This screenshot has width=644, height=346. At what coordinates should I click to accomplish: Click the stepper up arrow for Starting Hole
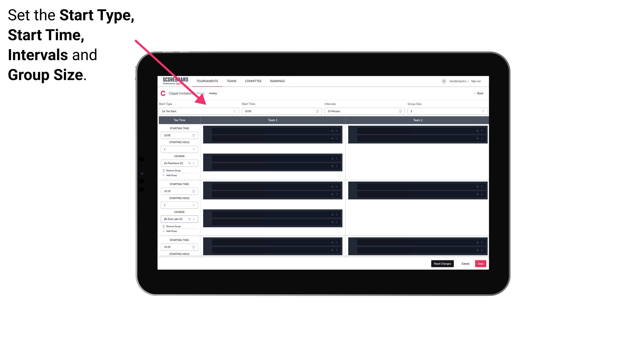[194, 149]
